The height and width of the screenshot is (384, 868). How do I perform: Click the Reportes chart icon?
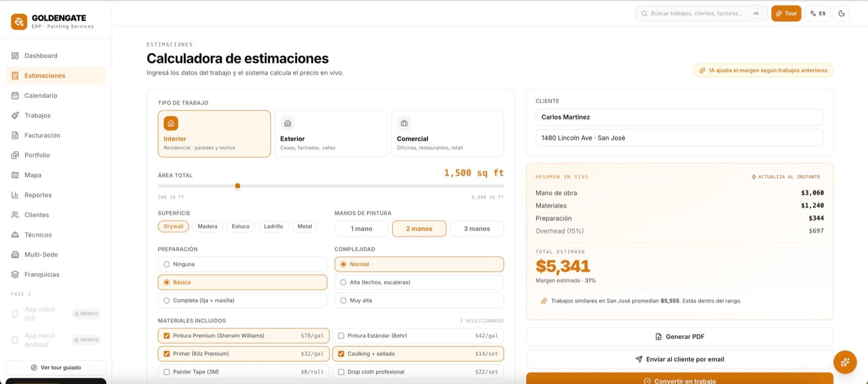[15, 195]
